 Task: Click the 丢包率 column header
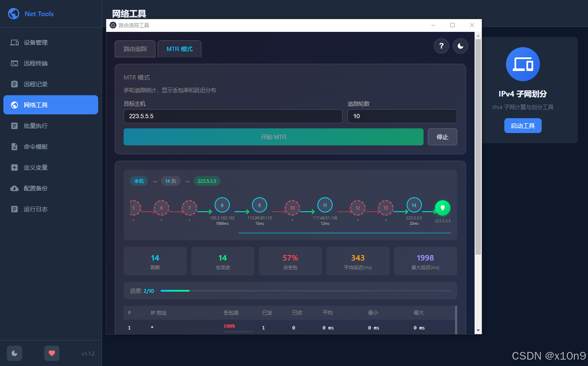(231, 313)
